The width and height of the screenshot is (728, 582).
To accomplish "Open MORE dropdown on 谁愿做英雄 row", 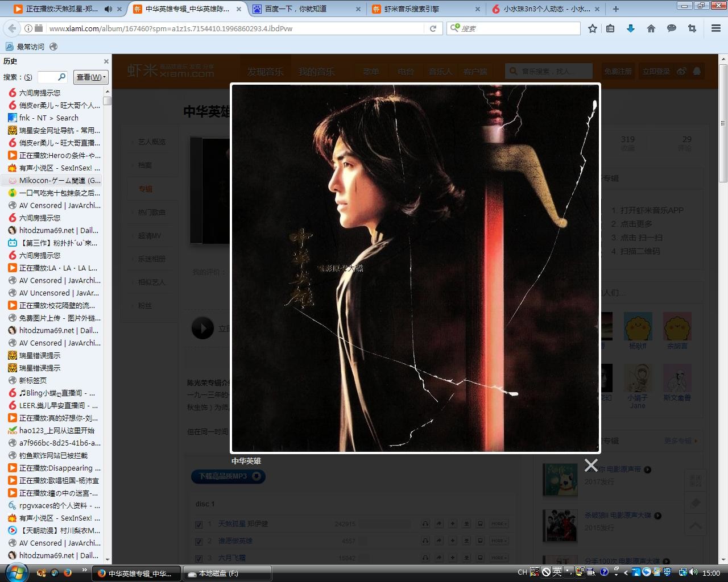I will (x=498, y=541).
